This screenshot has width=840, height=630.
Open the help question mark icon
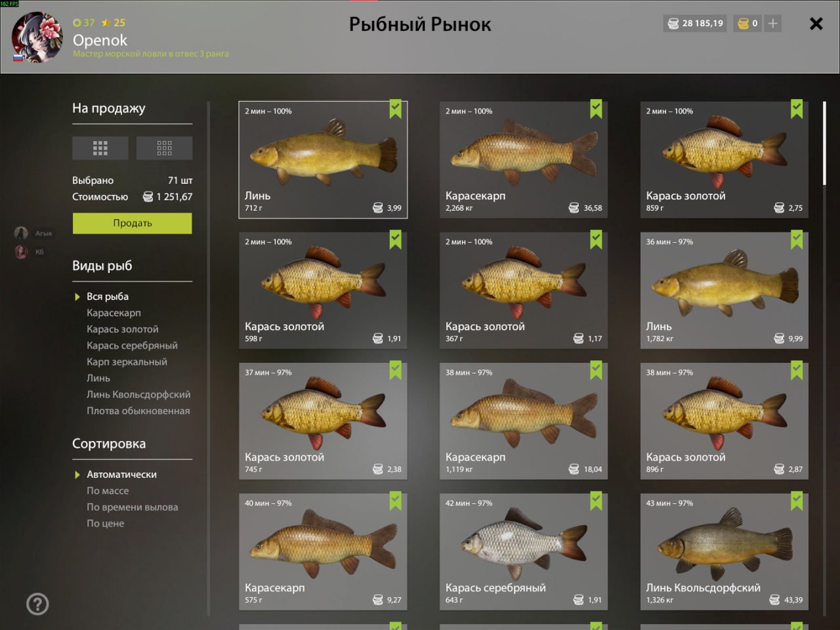[x=37, y=604]
